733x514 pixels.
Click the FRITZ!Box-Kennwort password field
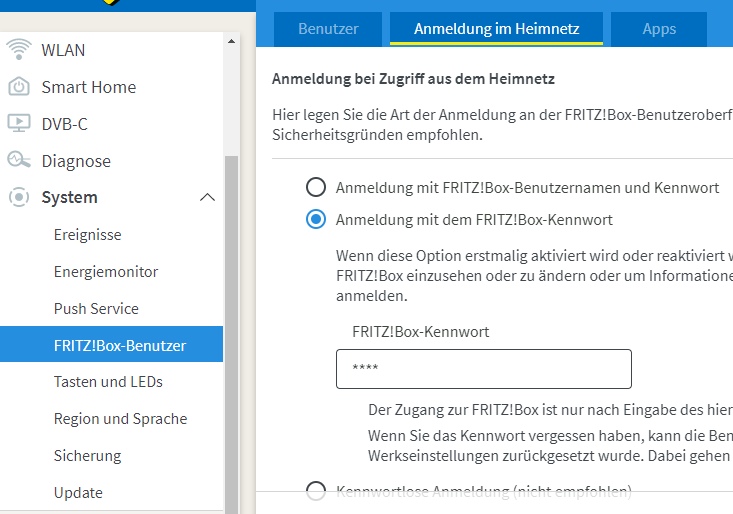tap(484, 369)
